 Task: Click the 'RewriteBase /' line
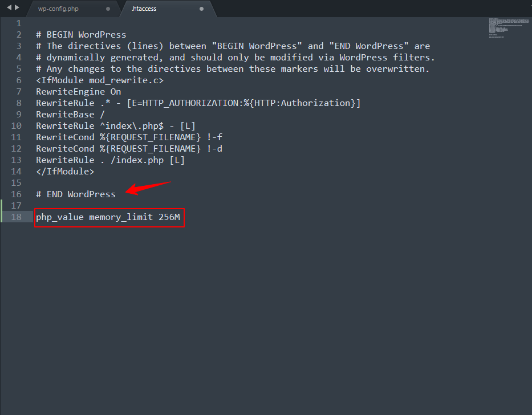pos(70,115)
